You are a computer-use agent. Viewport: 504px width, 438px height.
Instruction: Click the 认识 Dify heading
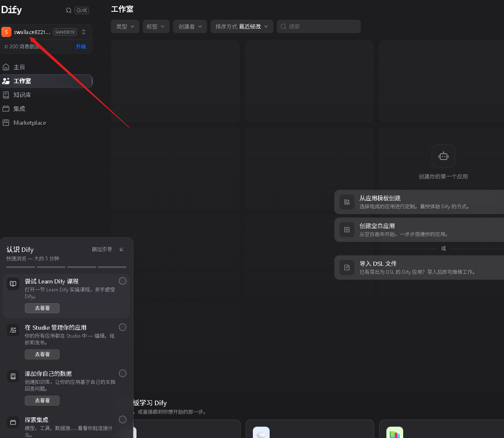20,249
